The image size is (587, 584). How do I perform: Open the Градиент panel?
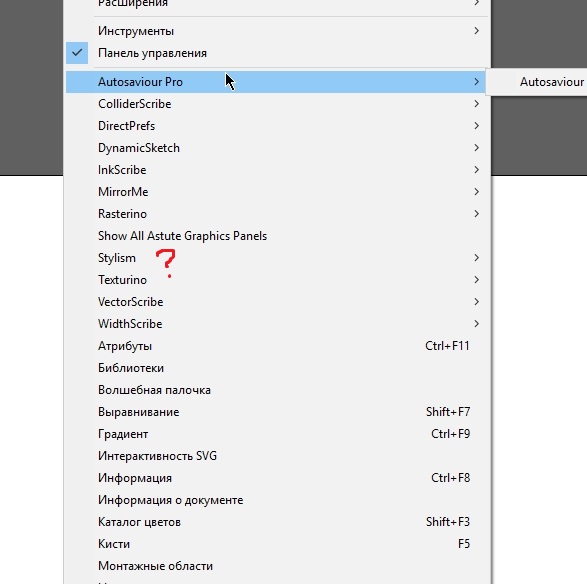pyautogui.click(x=278, y=434)
